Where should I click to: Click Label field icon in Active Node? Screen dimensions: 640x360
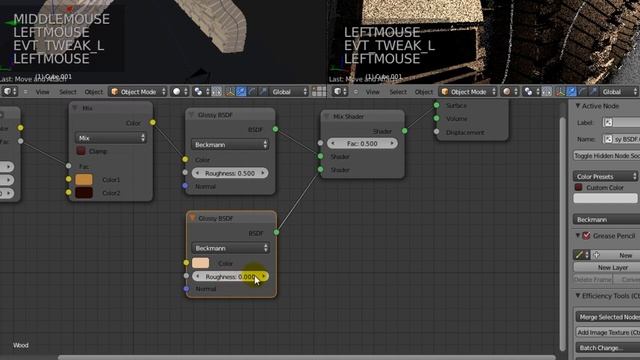click(608, 122)
